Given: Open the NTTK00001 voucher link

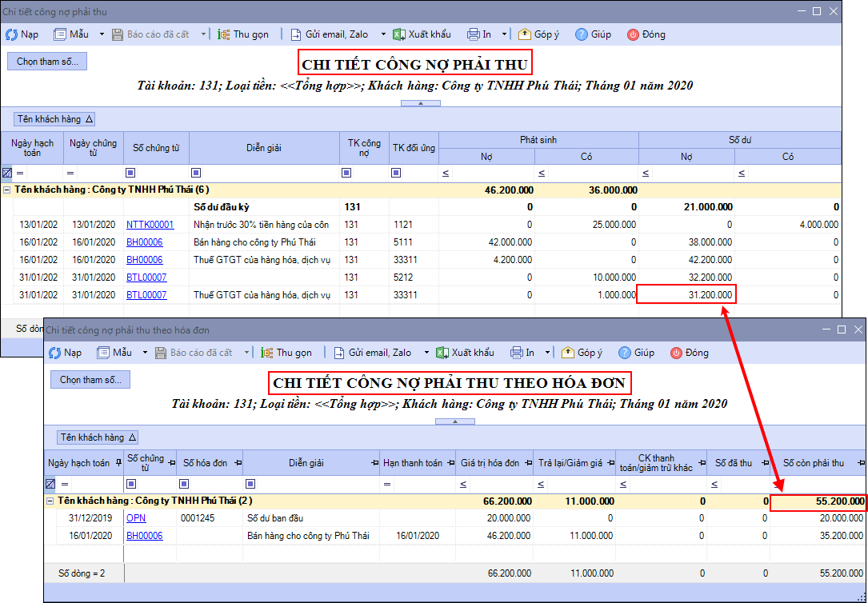Looking at the screenshot, I should pos(150,225).
